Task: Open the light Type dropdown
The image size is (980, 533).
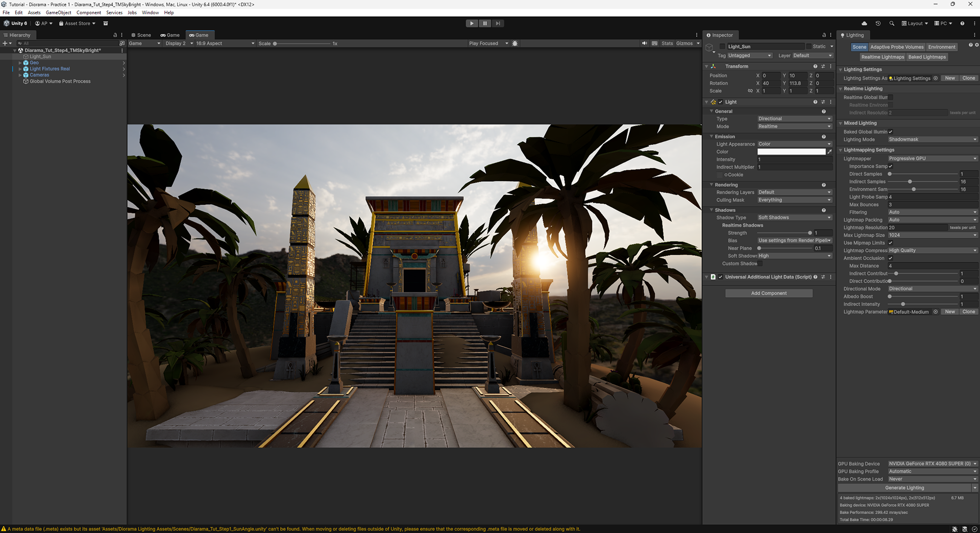Action: pyautogui.click(x=795, y=119)
